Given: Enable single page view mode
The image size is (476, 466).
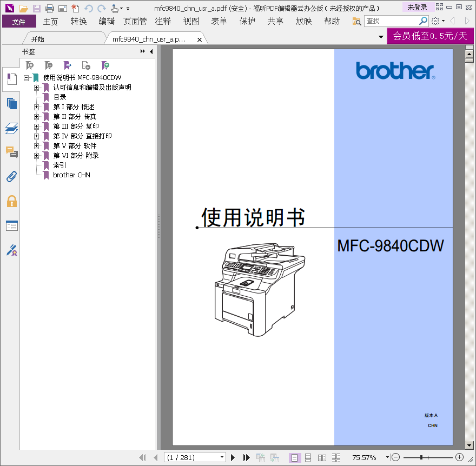Looking at the screenshot, I should coord(294,457).
